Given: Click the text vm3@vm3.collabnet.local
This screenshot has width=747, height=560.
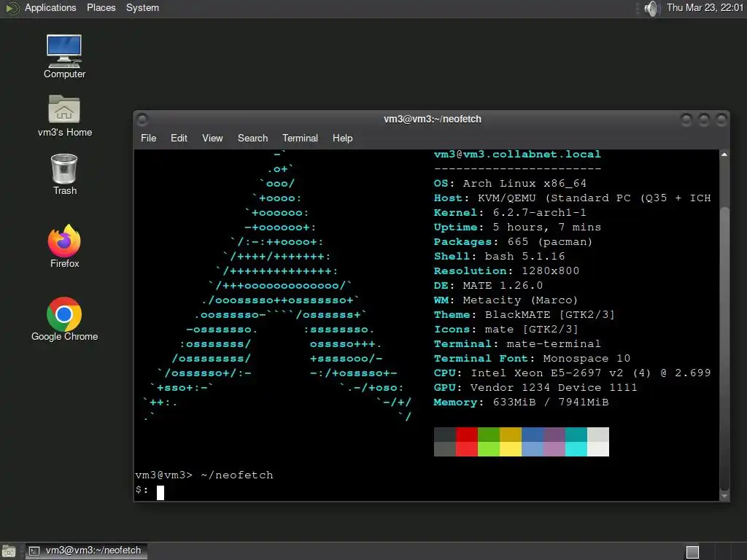Looking at the screenshot, I should (x=517, y=155).
